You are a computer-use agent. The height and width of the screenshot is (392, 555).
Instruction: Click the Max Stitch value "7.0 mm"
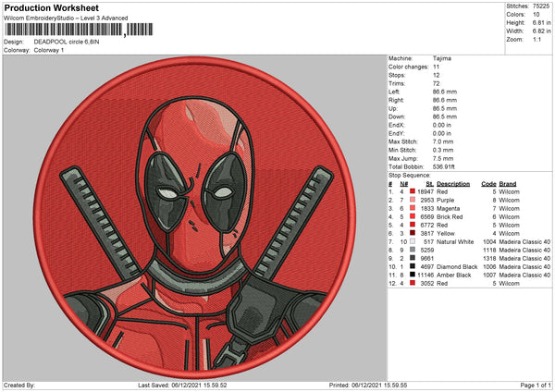[x=443, y=141]
